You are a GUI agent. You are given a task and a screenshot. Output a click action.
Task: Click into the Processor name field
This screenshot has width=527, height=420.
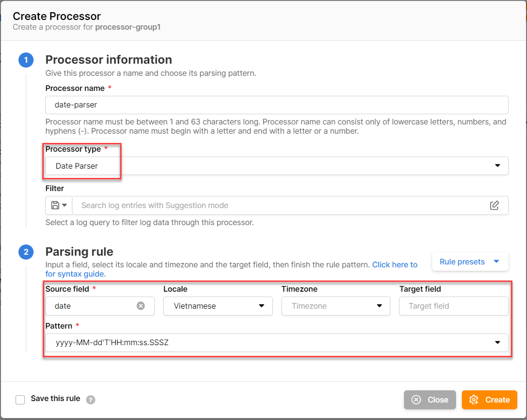click(276, 105)
